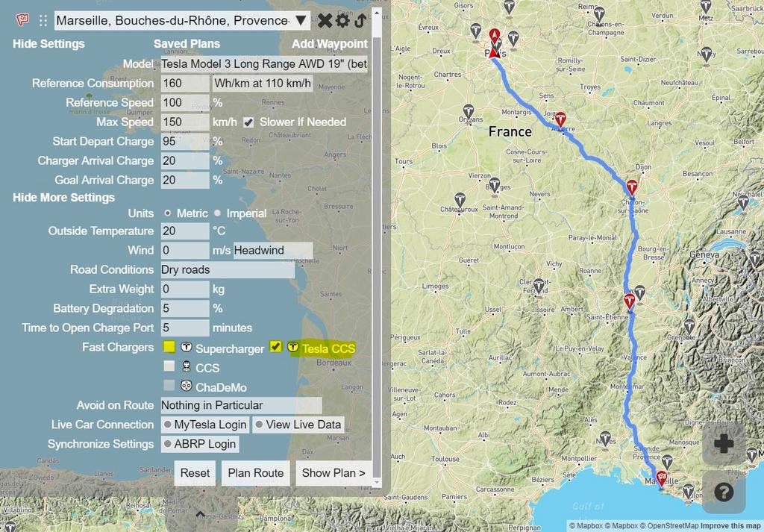The image size is (764, 532).
Task: Click the Goal Arrival Charge field
Action: [x=185, y=181]
